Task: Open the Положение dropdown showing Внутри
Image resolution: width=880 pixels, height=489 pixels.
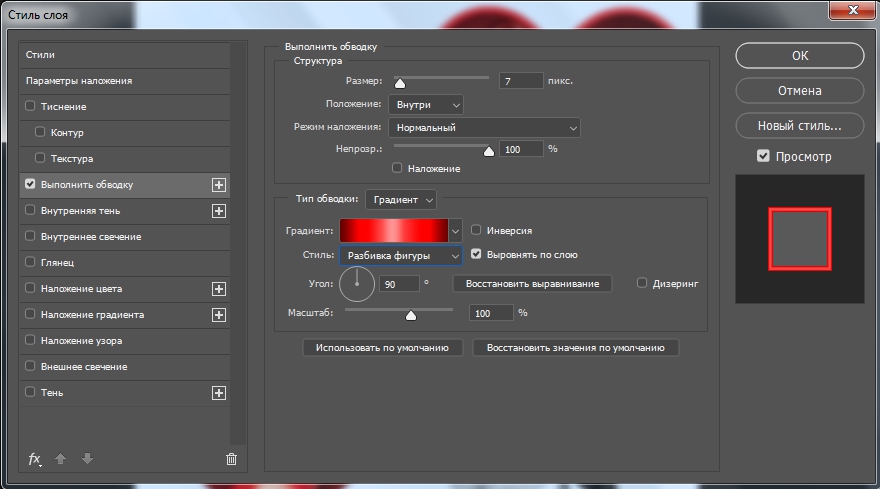Action: coord(426,104)
